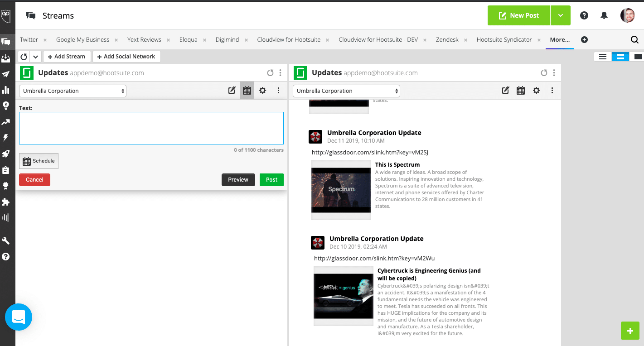Switch to the Google My Business tab
Screen dimensions: 644x346
pyautogui.click(x=82, y=40)
